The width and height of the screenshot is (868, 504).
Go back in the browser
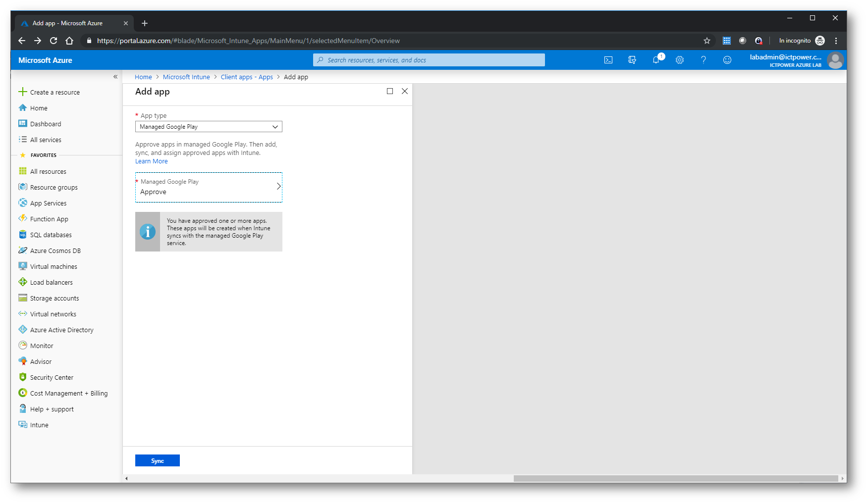coord(22,41)
